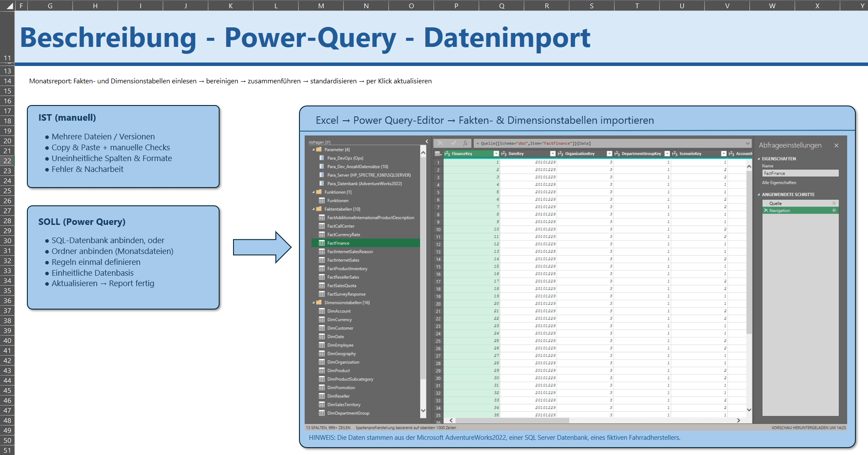Open the DateKey column filter dropdown
868x455 pixels.
pyautogui.click(x=552, y=154)
